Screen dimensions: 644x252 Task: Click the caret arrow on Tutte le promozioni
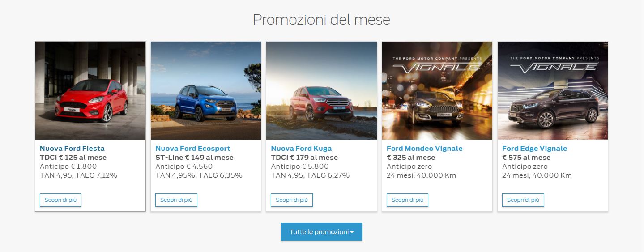point(352,232)
